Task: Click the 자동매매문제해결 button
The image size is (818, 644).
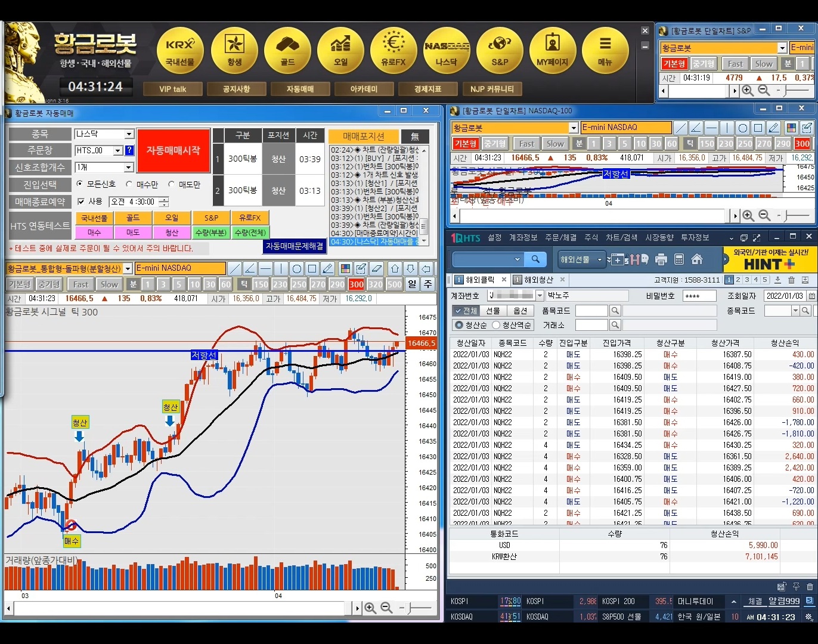Action: pyautogui.click(x=294, y=246)
